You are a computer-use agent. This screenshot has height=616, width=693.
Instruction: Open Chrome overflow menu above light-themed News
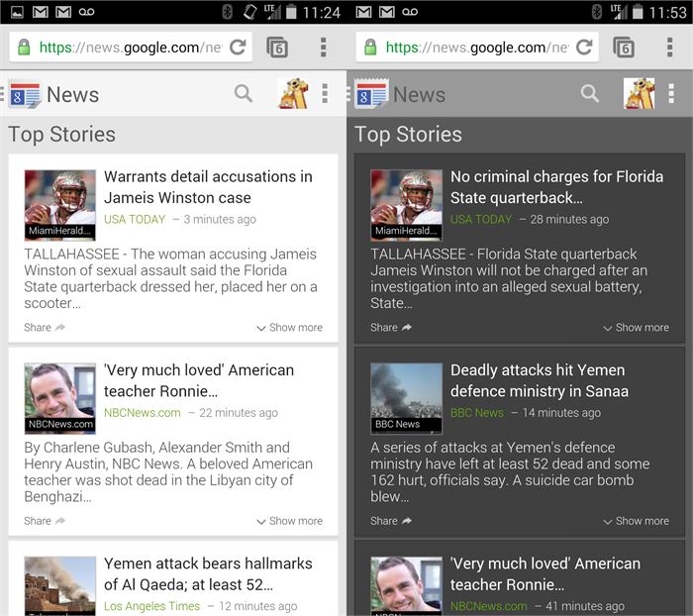[x=323, y=48]
